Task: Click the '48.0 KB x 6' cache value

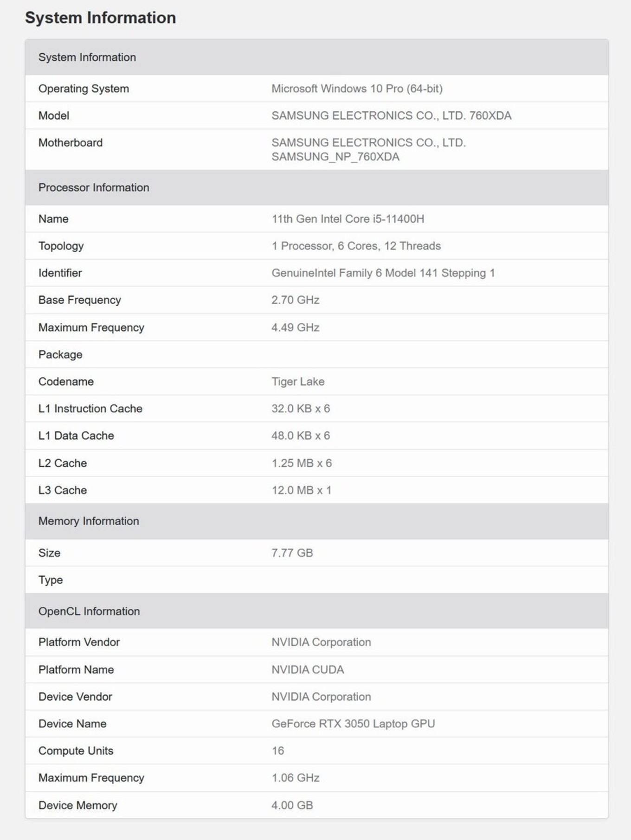Action: [301, 436]
